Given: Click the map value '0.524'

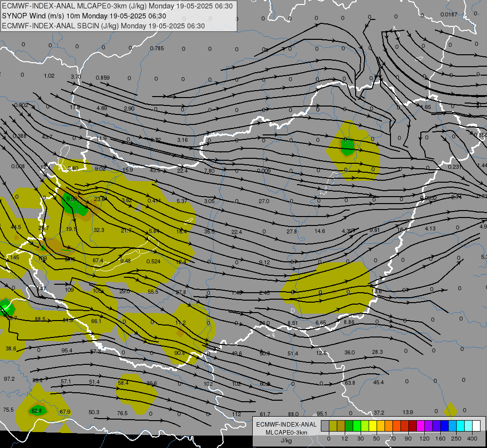Looking at the screenshot, I should [x=153, y=261].
